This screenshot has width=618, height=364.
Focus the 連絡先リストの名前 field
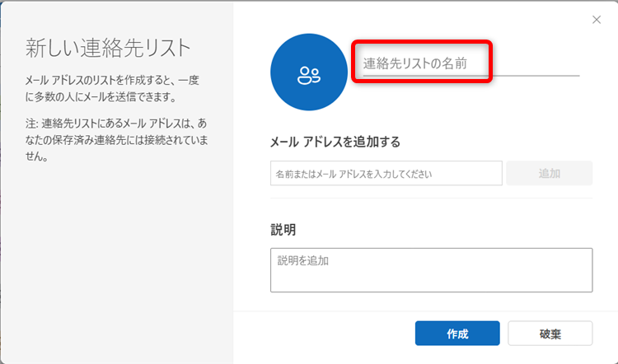coord(422,63)
